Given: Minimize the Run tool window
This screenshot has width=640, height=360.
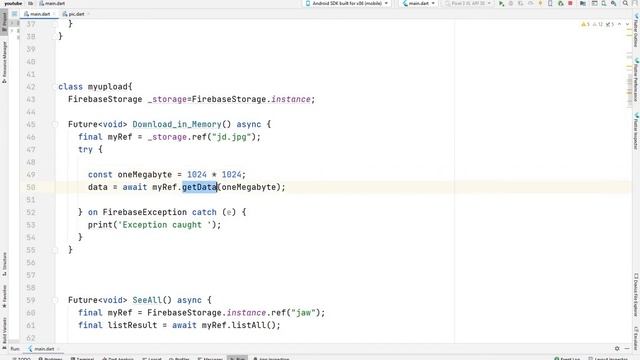Looking at the screenshot, I should click(x=627, y=349).
